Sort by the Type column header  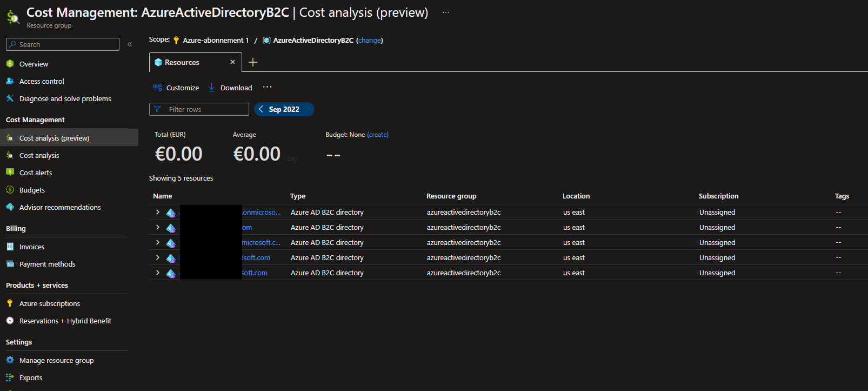pos(298,196)
